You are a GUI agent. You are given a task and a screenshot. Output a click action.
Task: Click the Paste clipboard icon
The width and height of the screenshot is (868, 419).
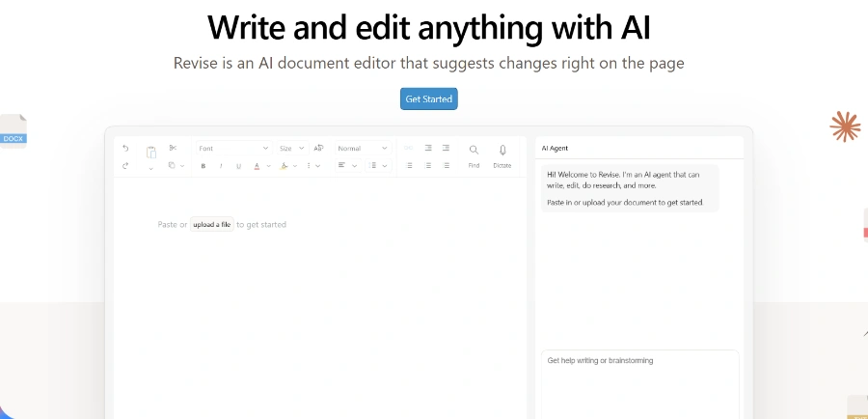tap(150, 153)
